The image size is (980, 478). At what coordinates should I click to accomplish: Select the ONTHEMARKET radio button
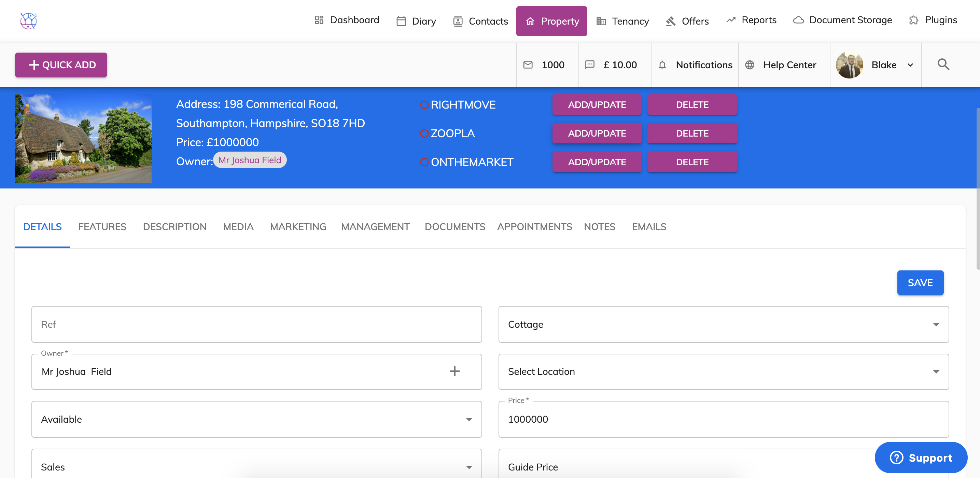point(424,161)
